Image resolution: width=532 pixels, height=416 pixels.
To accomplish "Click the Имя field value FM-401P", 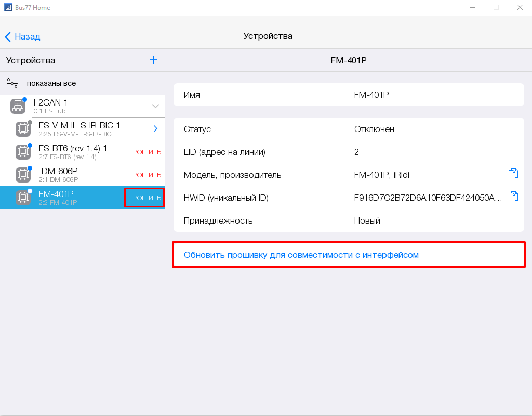I will pos(371,95).
